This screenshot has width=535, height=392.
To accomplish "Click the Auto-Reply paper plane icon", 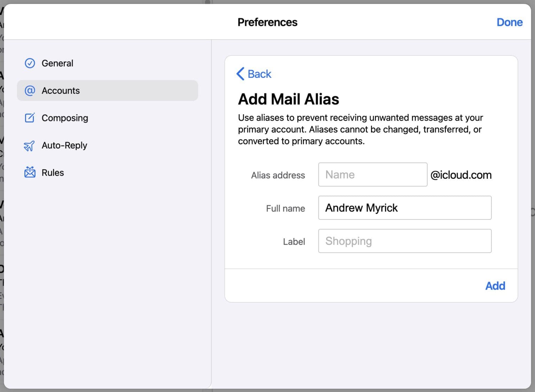I will pyautogui.click(x=30, y=145).
